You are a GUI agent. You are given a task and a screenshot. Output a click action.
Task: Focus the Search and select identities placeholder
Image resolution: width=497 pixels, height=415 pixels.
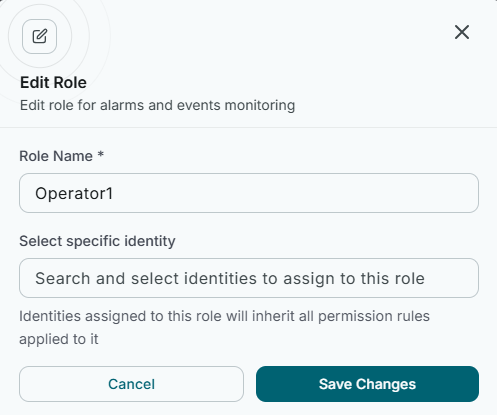tap(230, 278)
